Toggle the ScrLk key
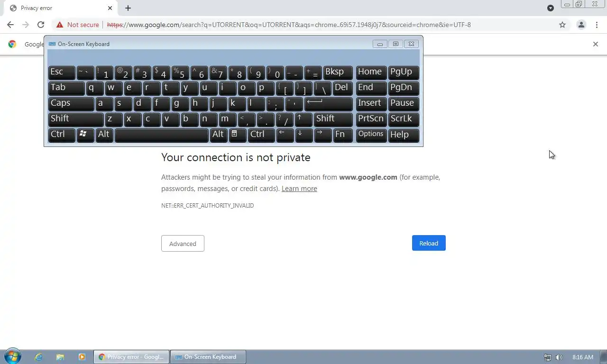 click(x=404, y=119)
